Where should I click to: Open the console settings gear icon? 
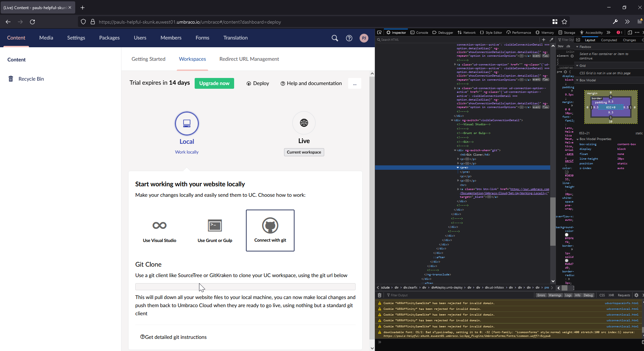pyautogui.click(x=637, y=295)
